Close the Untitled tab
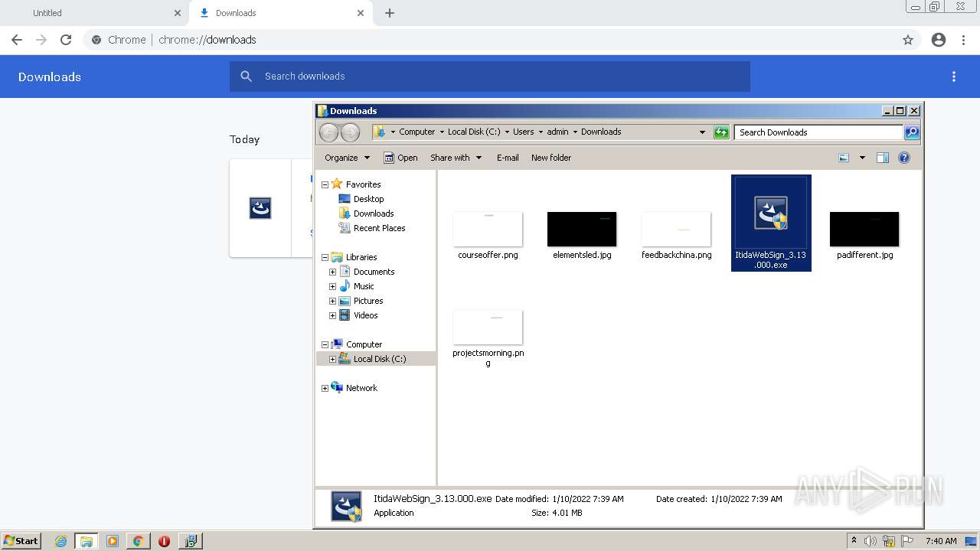This screenshot has width=980, height=551. tap(178, 13)
